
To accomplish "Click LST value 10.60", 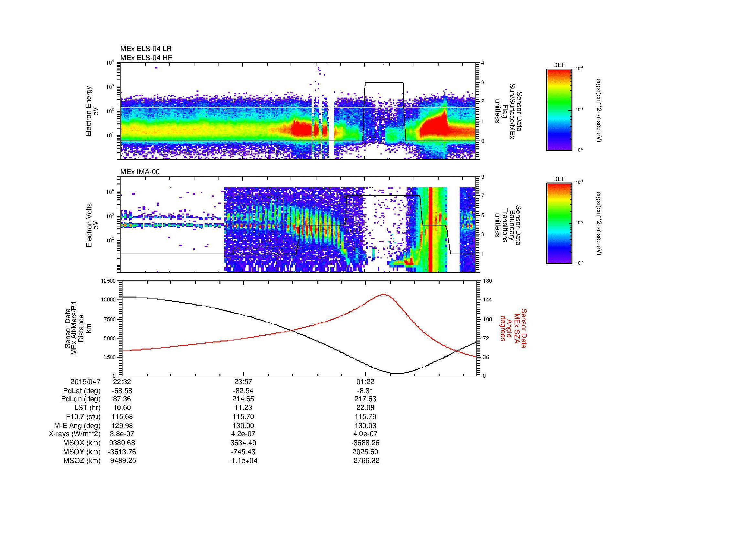I will pos(122,407).
